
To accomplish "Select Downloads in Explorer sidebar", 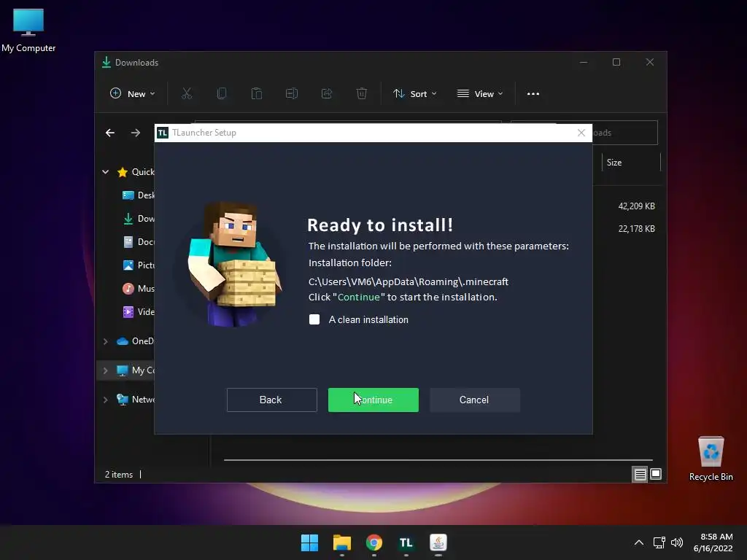I will click(138, 219).
